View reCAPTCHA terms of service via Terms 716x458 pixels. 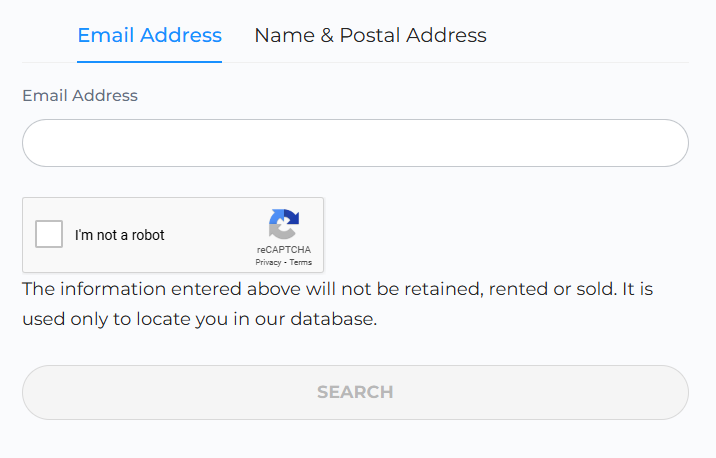point(301,262)
